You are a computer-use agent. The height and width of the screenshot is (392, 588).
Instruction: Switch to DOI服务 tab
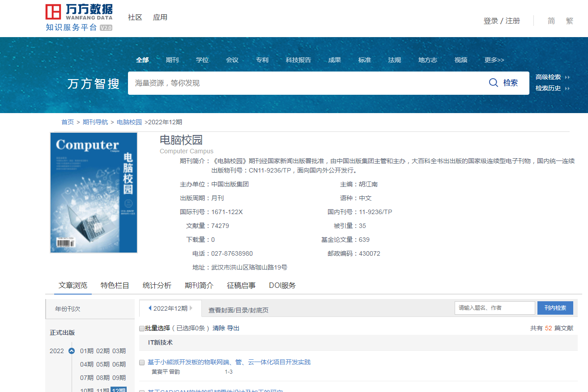click(282, 285)
